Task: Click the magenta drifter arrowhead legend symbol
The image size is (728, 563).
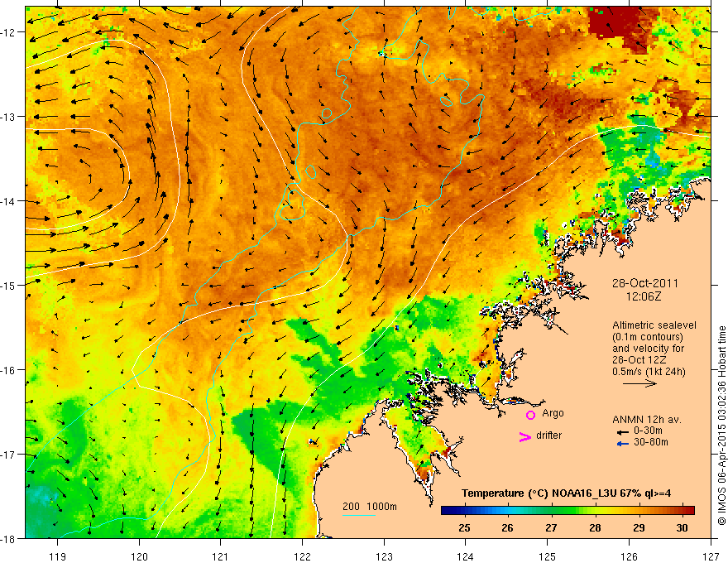Action: click(524, 437)
